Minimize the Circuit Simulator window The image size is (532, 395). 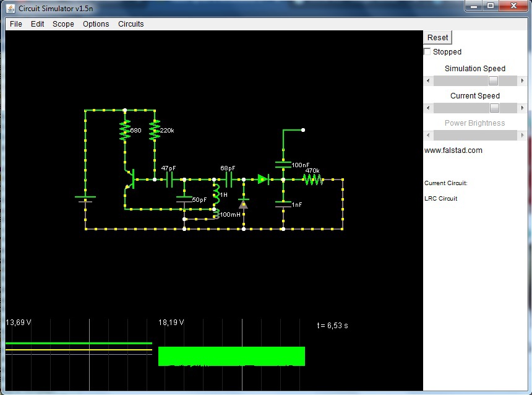[474, 6]
